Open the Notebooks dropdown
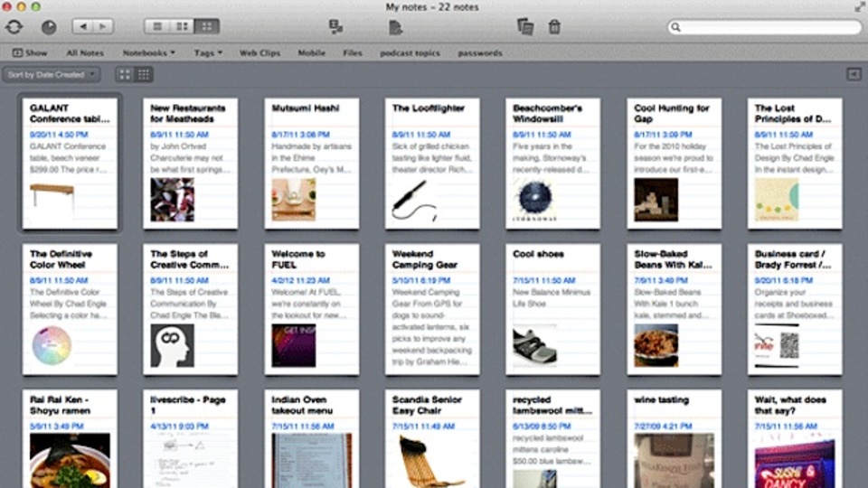 click(149, 53)
